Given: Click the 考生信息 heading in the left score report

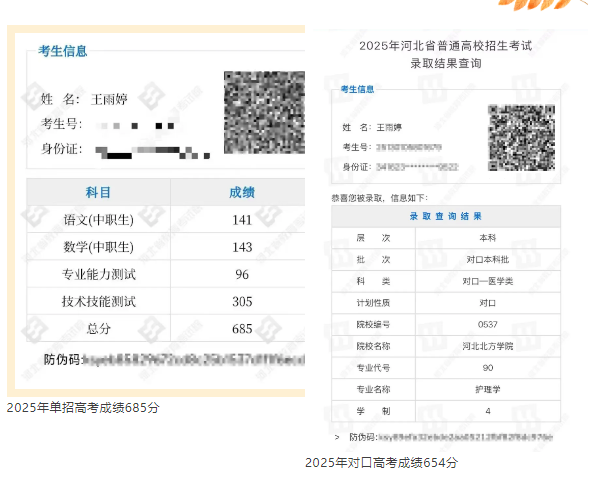Looking at the screenshot, I should point(63,51).
